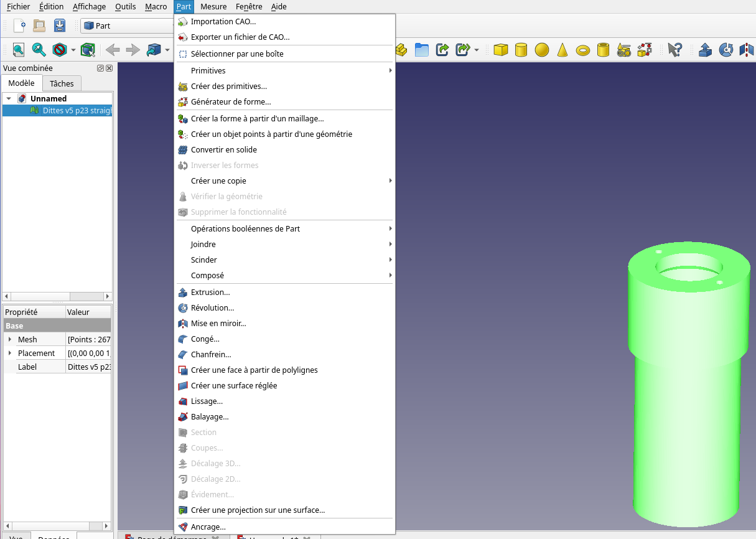
Task: Click the Label property value field
Action: 88,367
